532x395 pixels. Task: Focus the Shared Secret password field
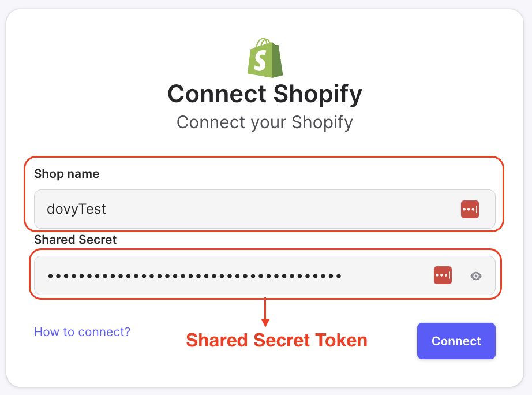[231, 276]
